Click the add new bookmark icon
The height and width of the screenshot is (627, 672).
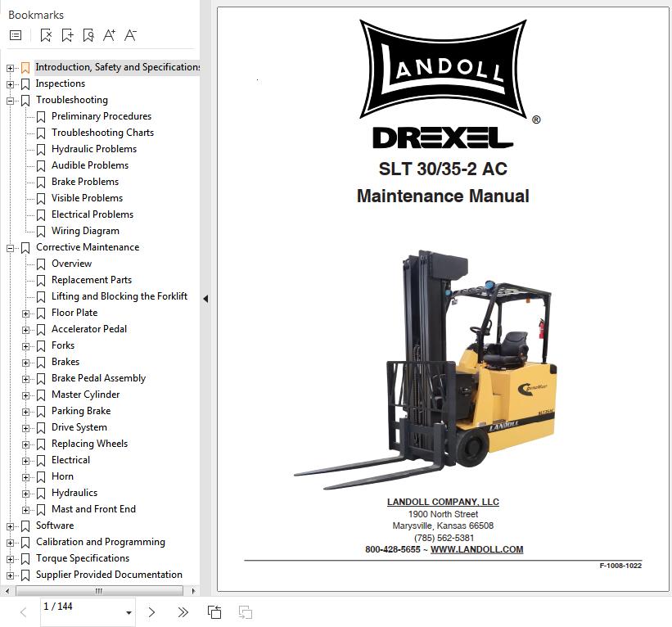tap(67, 35)
